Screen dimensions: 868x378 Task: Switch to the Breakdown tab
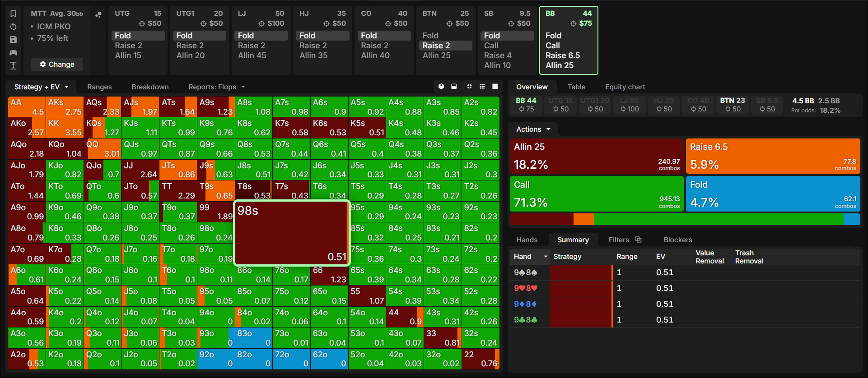150,87
